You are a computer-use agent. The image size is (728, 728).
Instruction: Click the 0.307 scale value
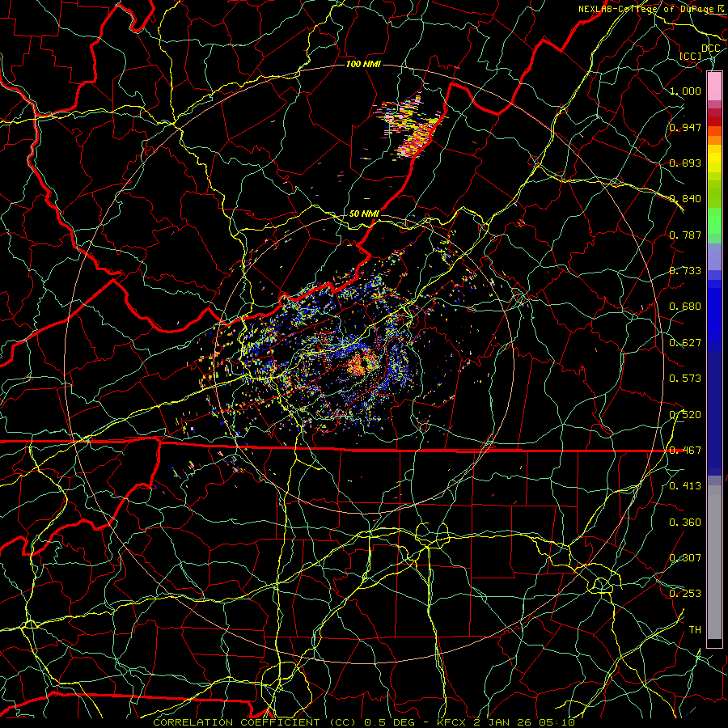point(685,558)
